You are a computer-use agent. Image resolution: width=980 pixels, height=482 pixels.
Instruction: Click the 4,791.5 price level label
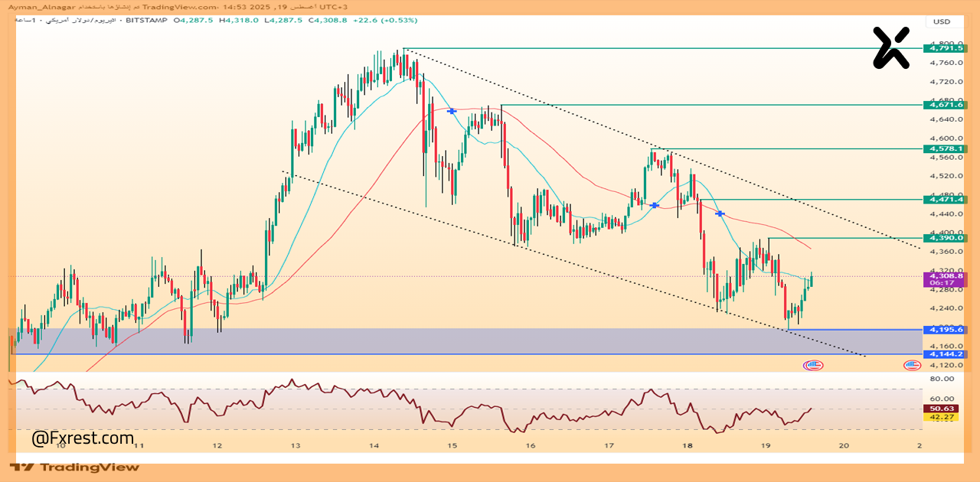click(x=946, y=48)
